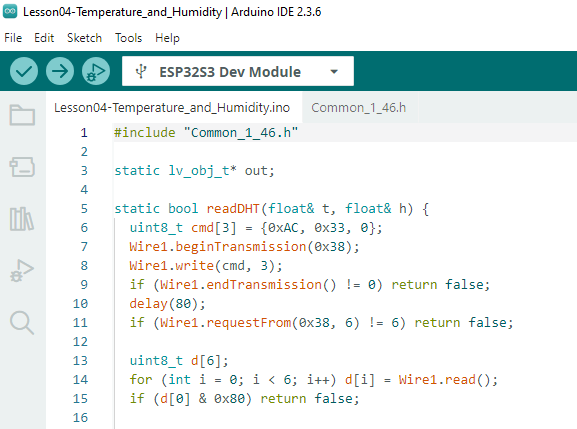The width and height of the screenshot is (577, 429).
Task: Open the Library Manager sidebar icon
Action: pyautogui.click(x=22, y=219)
